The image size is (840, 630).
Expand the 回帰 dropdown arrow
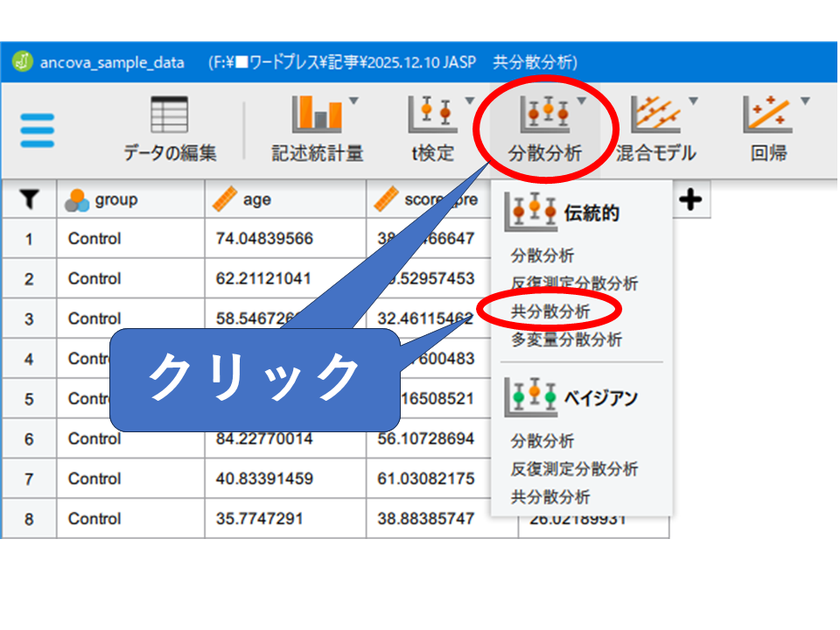pos(804,101)
